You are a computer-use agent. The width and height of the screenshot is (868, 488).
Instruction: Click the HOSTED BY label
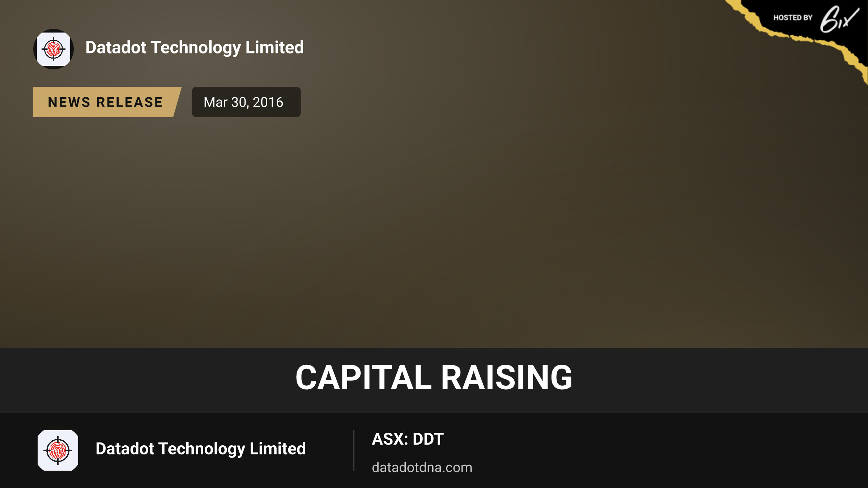tap(793, 18)
